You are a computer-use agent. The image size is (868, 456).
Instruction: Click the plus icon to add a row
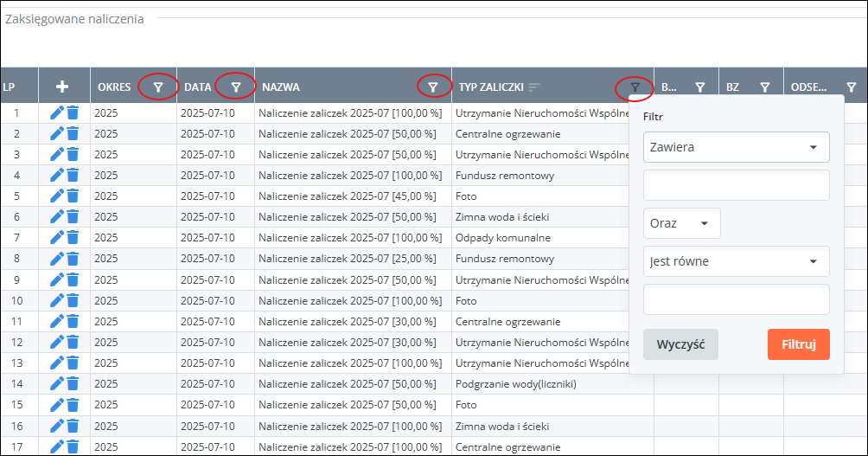pyautogui.click(x=62, y=87)
